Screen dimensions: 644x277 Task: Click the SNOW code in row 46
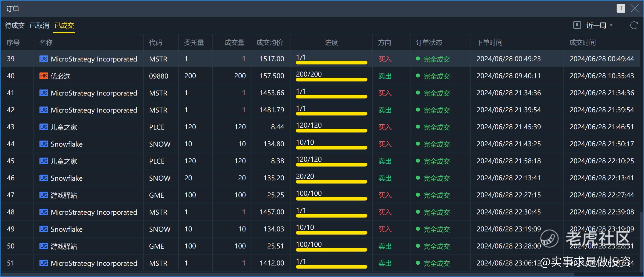160,178
